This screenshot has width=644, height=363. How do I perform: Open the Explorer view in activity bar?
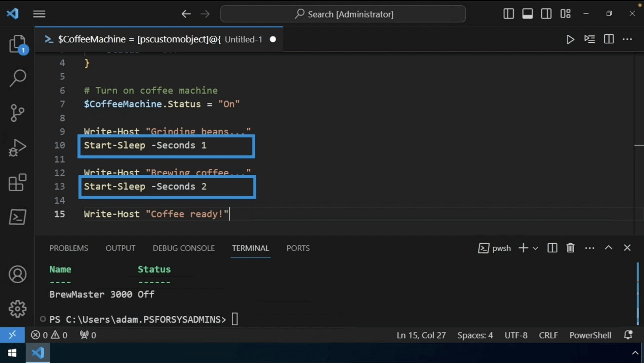(x=17, y=44)
